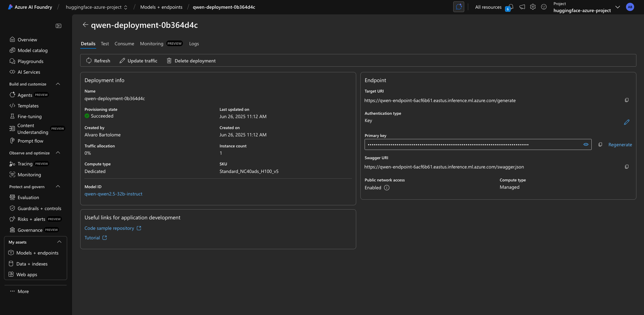Open Tracing under Observe and optimize
Image resolution: width=644 pixels, height=315 pixels.
[x=25, y=163]
